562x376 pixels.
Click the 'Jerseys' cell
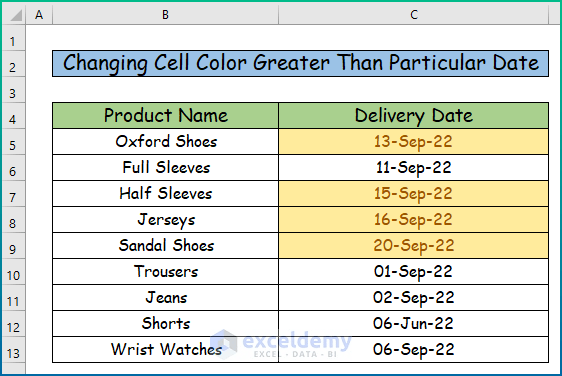point(165,220)
